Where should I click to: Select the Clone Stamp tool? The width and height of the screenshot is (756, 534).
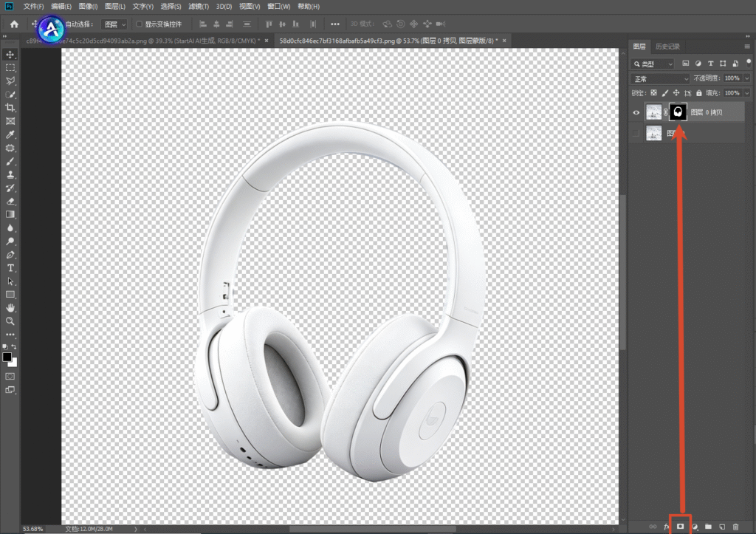pos(10,174)
